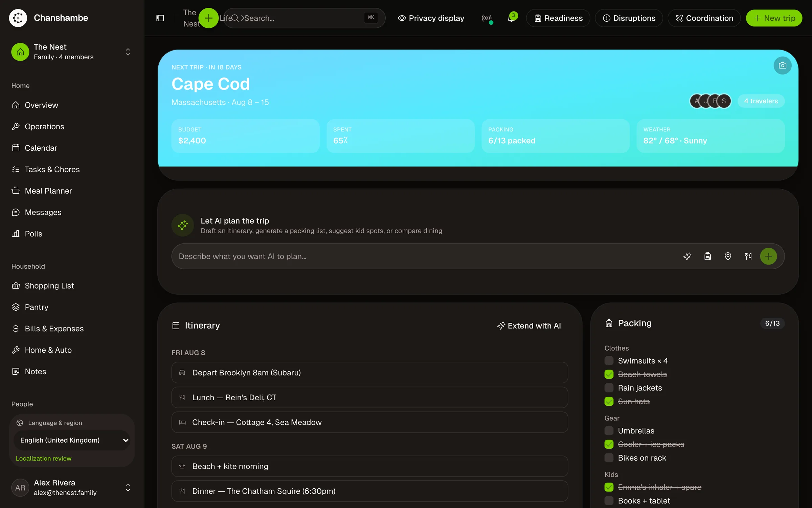812x508 pixels.
Task: Open the Localization review link
Action: coord(44,458)
